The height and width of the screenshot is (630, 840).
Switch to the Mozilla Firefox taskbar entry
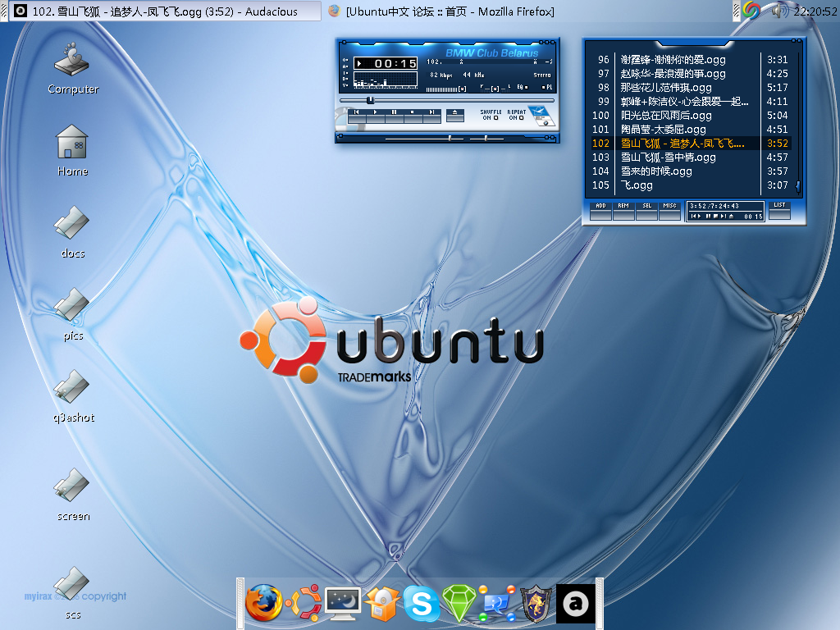[x=441, y=11]
